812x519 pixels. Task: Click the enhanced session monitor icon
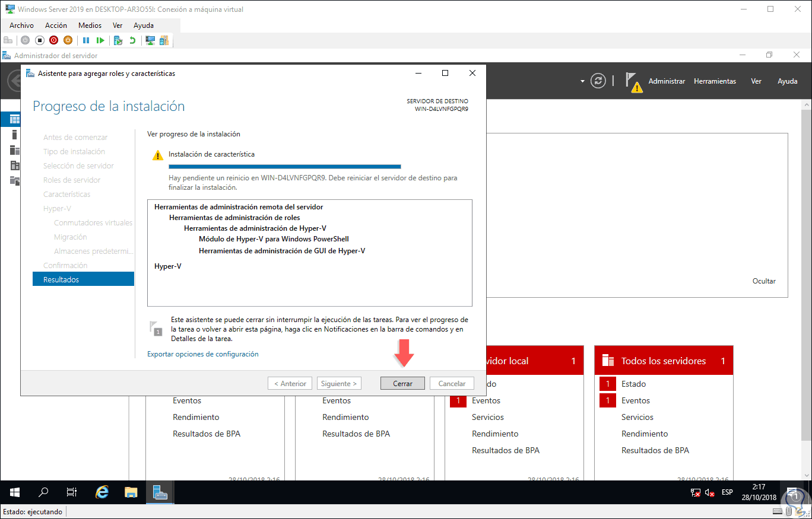pyautogui.click(x=150, y=40)
